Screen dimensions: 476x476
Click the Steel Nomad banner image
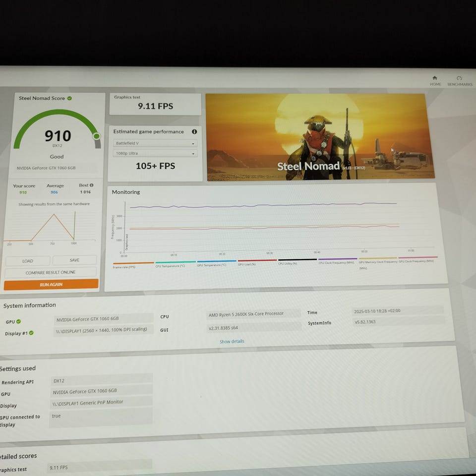[x=320, y=137]
